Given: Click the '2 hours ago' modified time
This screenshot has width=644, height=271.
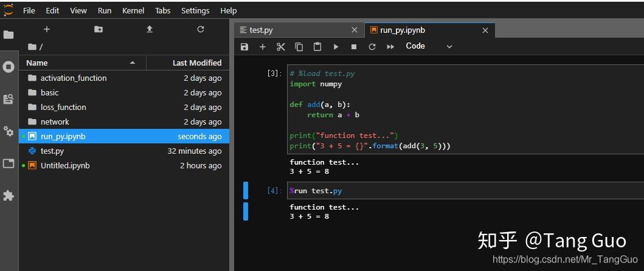Looking at the screenshot, I should point(201,165).
